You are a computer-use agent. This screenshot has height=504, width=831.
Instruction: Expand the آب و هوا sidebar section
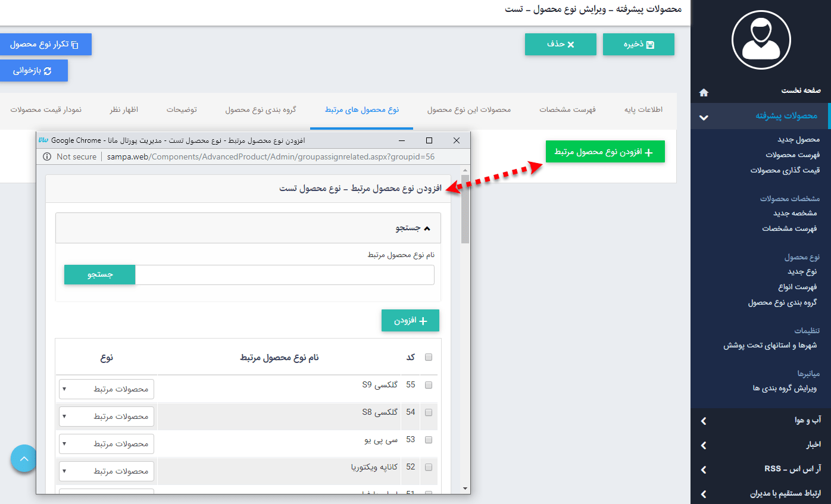coord(761,421)
